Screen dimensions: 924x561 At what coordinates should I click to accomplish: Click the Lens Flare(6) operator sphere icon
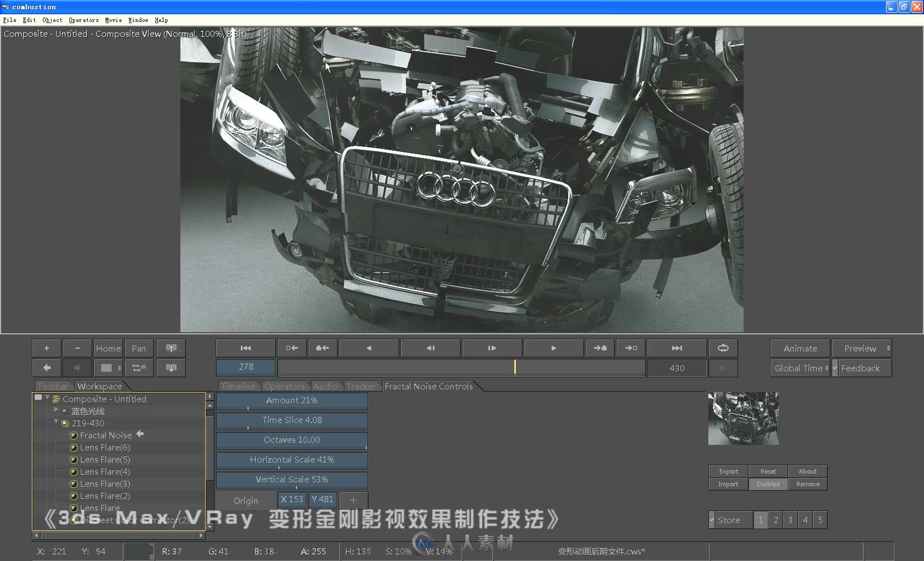(74, 448)
